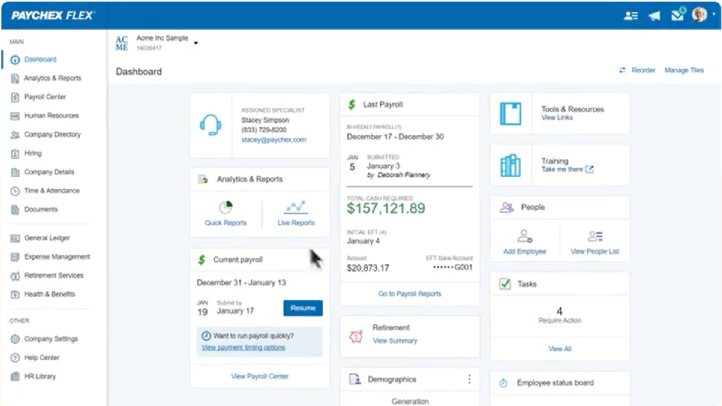Click the View People List icon

coord(595,237)
